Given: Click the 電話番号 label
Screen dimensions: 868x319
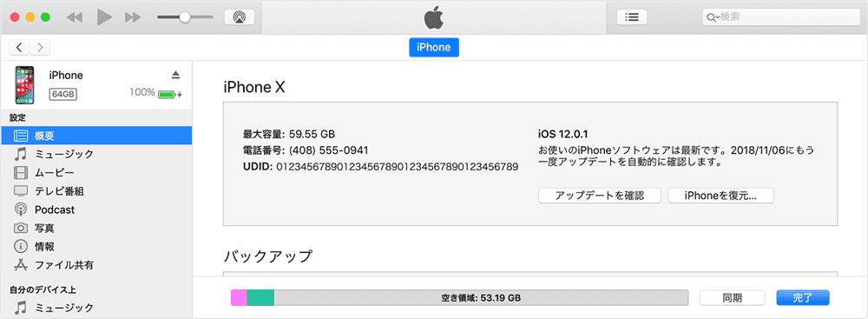Looking at the screenshot, I should (x=264, y=150).
